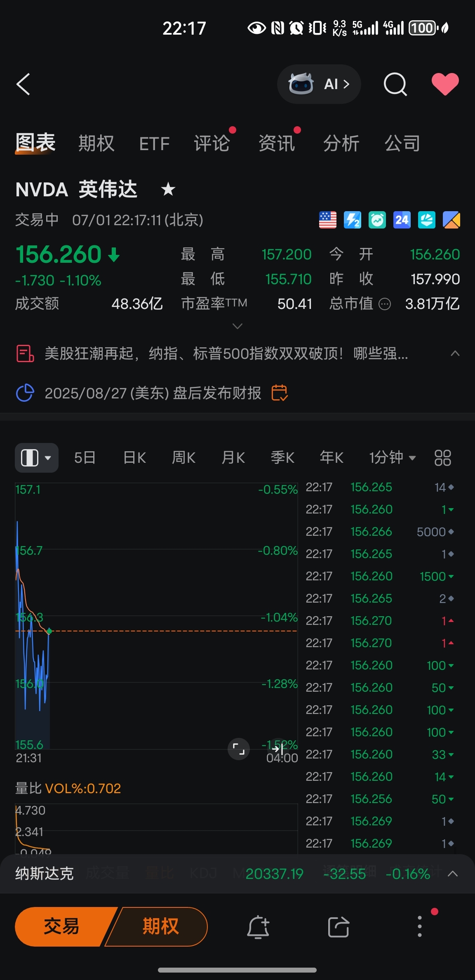Go back using the top-left arrow
This screenshot has width=475, height=980.
pos(24,84)
